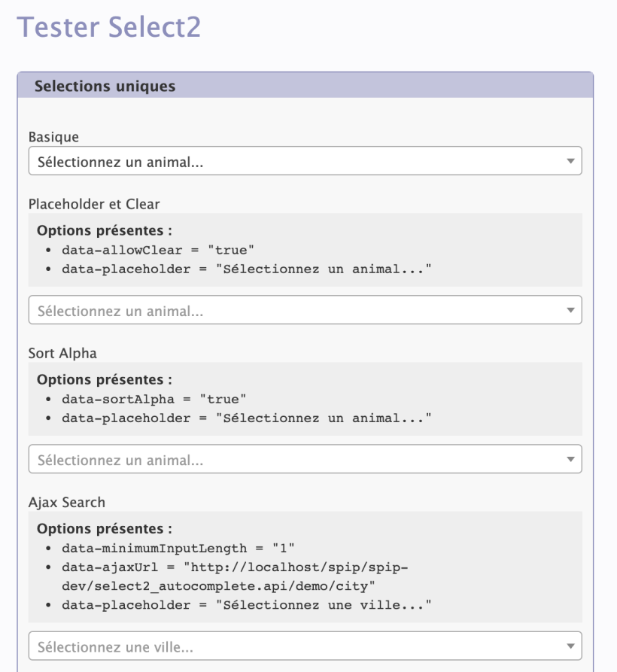This screenshot has width=617, height=672.
Task: Click the 'Basique' field label
Action: 53,137
